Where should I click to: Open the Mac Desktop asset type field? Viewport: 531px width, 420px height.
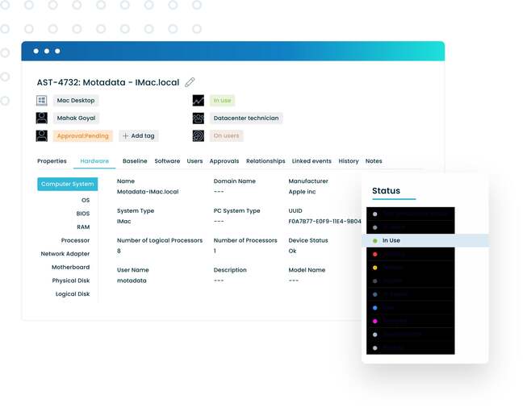tap(76, 101)
